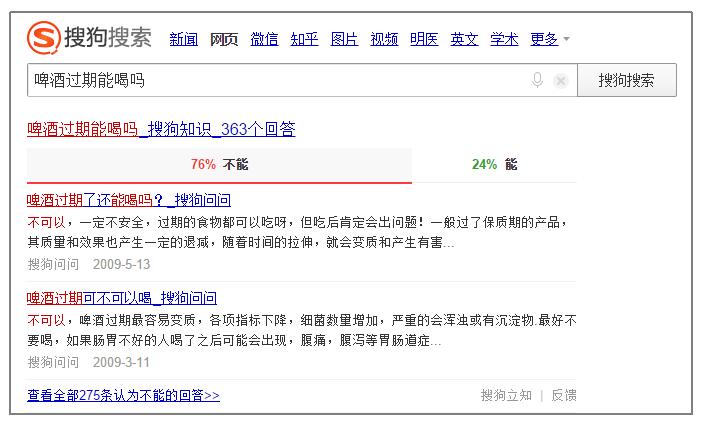
Task: Expand the 更多 dropdown menu
Action: click(x=550, y=39)
